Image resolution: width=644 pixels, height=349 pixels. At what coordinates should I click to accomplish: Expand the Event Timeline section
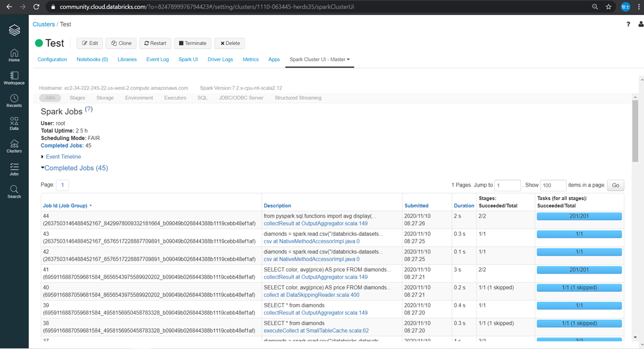point(61,157)
